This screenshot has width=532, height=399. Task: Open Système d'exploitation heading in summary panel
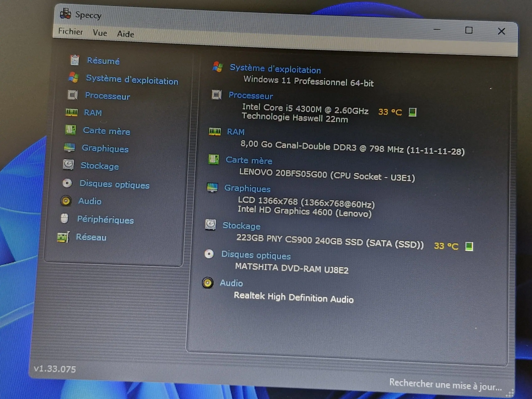(275, 69)
